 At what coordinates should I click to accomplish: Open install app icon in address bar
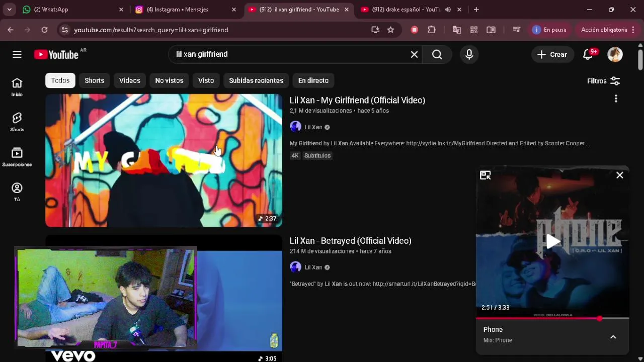tap(375, 30)
